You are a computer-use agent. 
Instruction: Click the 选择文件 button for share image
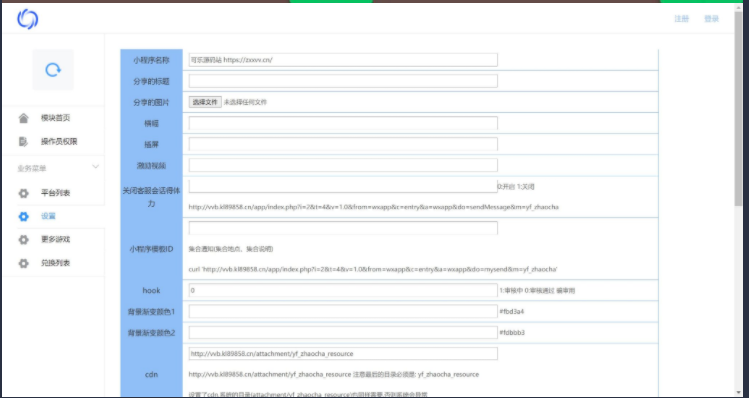click(x=205, y=102)
